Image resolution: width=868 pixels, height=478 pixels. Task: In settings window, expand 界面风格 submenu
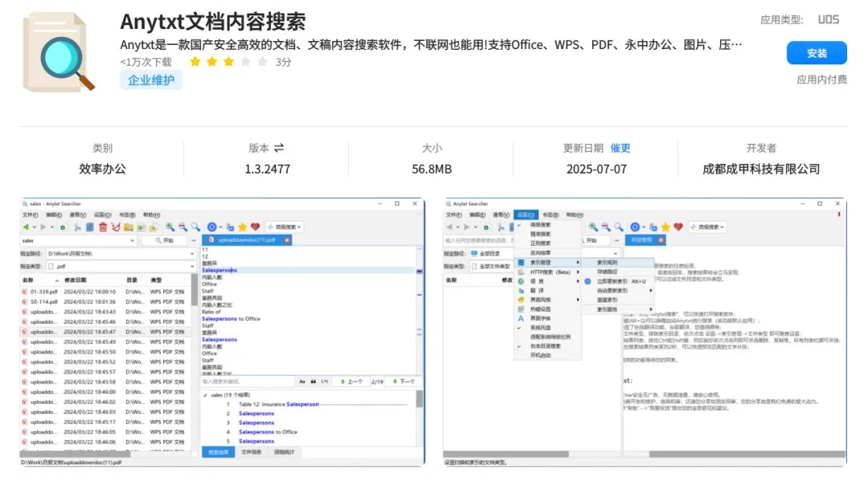[x=547, y=300]
